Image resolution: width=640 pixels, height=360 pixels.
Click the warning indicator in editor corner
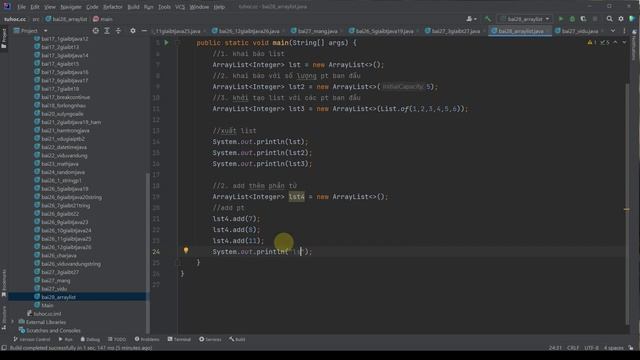pos(592,42)
